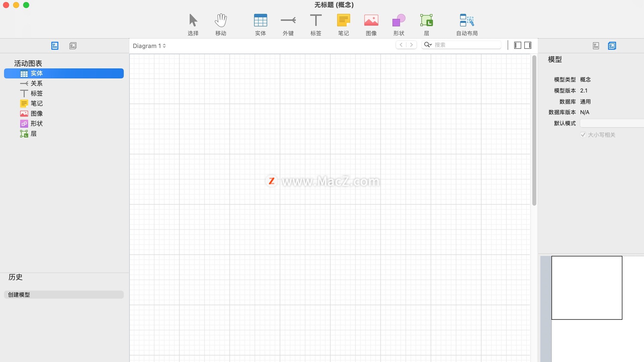Open the search options magnifier dropdown
Viewport: 644px width, 362px height.
tap(428, 45)
